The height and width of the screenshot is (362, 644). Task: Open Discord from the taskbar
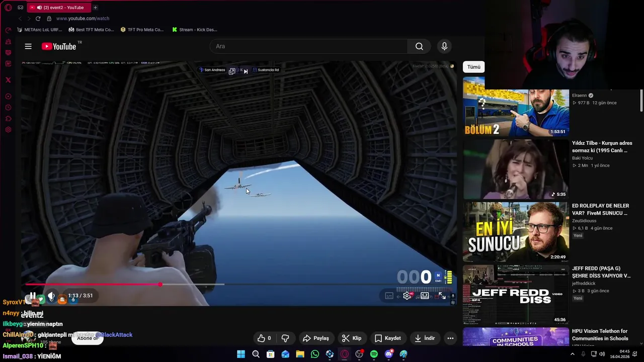[x=388, y=354]
